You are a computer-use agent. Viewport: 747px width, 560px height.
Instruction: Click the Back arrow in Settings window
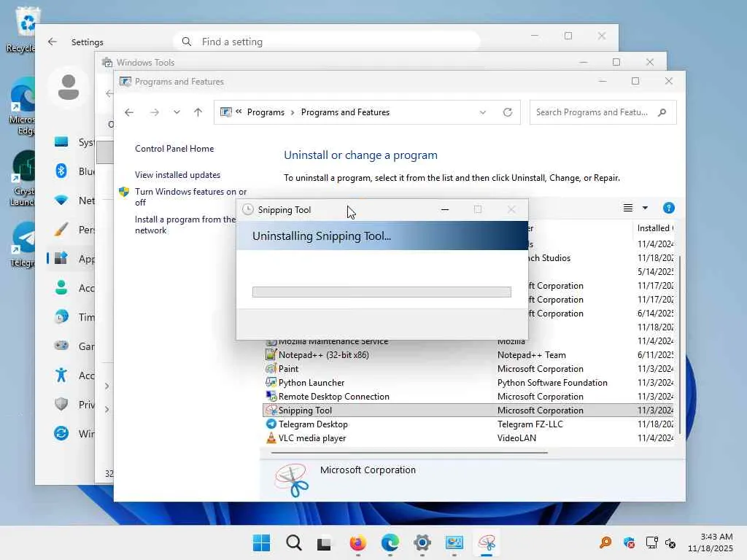[53, 42]
